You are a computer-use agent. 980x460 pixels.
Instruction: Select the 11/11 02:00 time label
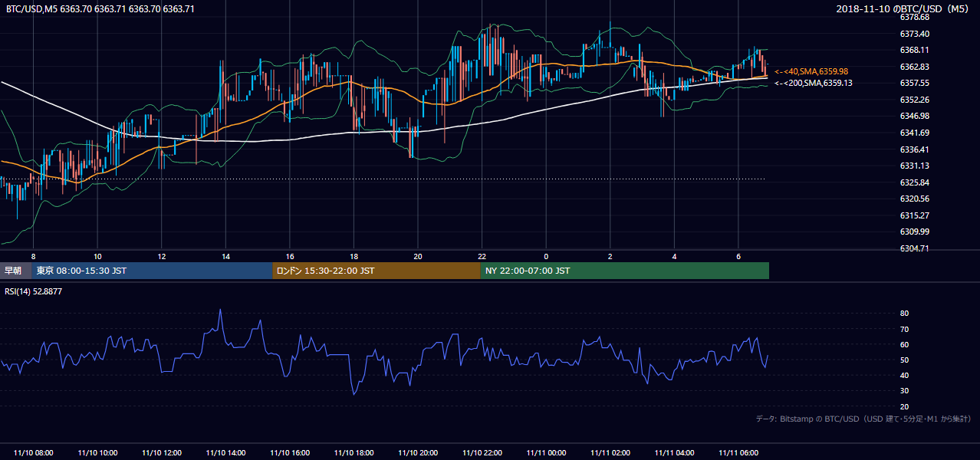[x=610, y=453]
